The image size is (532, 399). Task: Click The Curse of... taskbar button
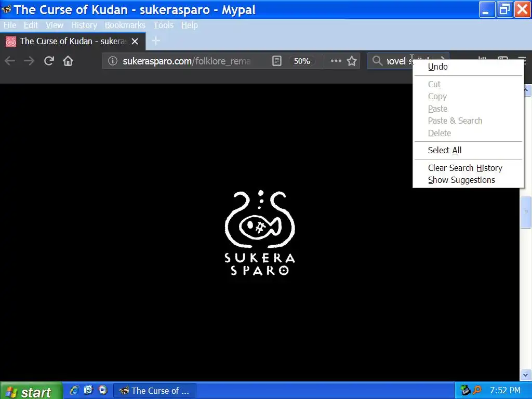154,391
